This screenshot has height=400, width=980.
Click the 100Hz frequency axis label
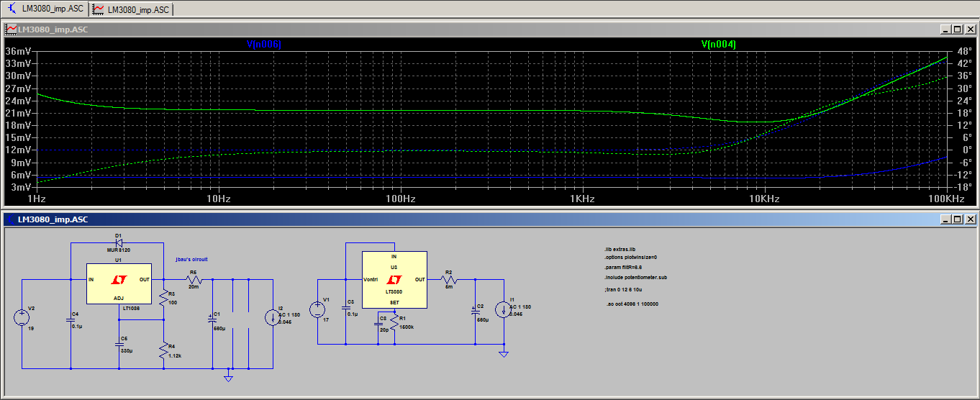pos(401,199)
